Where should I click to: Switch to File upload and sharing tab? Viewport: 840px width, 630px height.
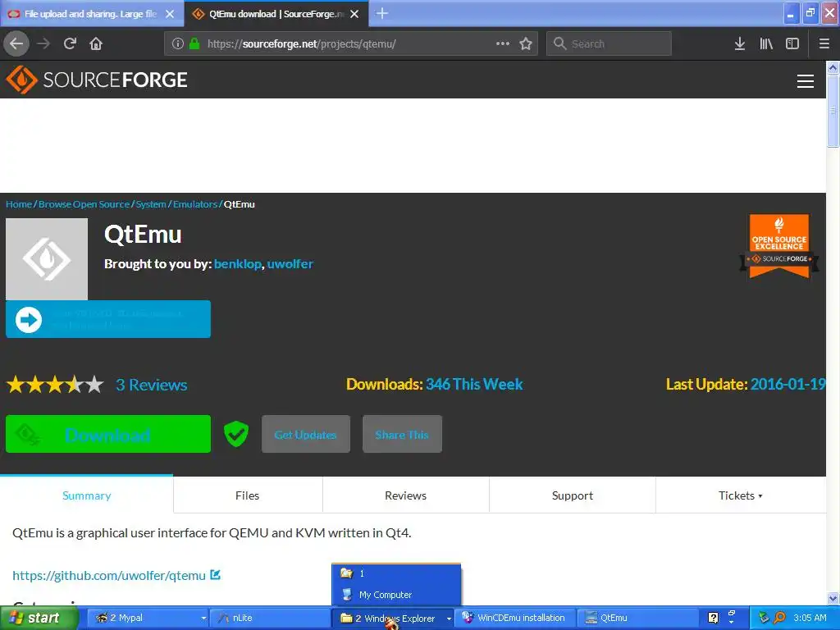click(91, 14)
